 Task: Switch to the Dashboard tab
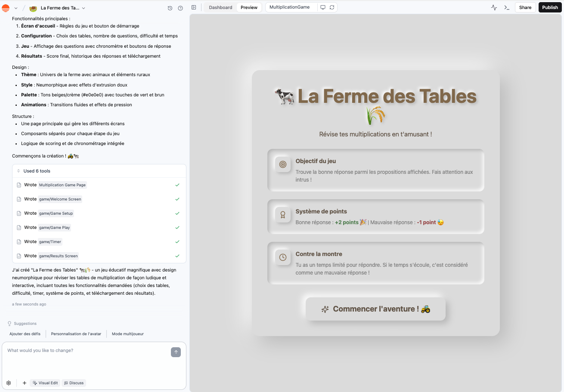pos(220,7)
